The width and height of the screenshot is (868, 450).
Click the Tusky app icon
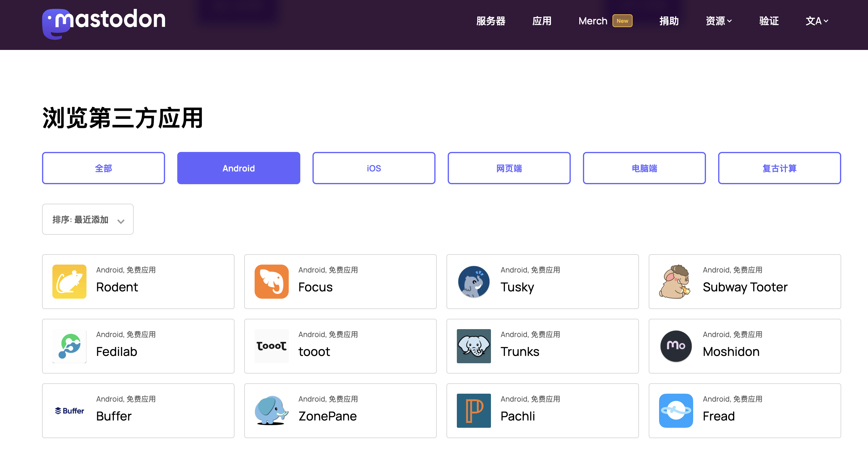click(x=473, y=281)
